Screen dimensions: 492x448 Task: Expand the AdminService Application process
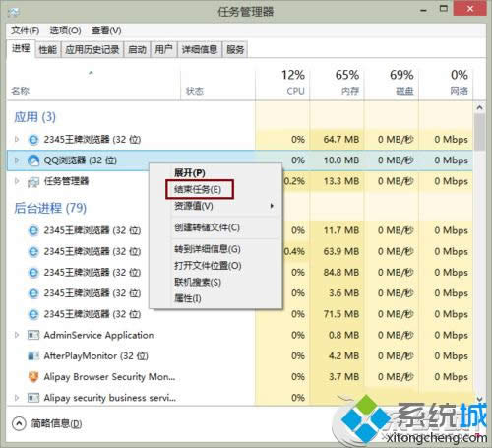coord(17,335)
